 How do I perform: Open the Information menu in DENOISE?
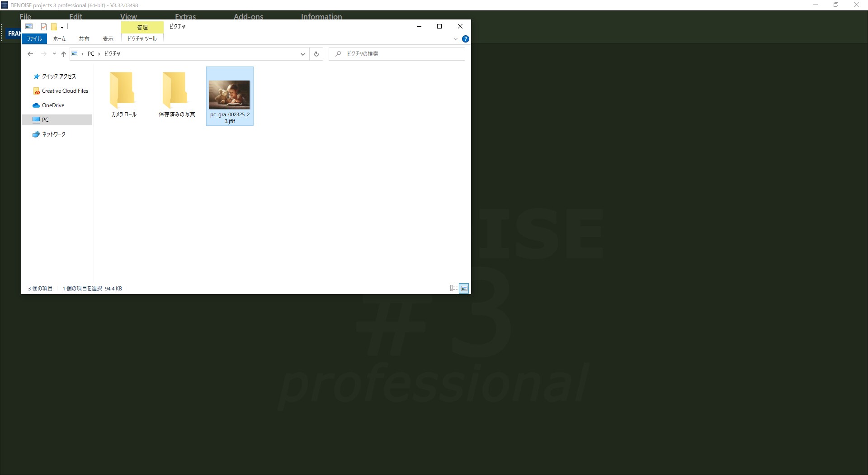[321, 16]
